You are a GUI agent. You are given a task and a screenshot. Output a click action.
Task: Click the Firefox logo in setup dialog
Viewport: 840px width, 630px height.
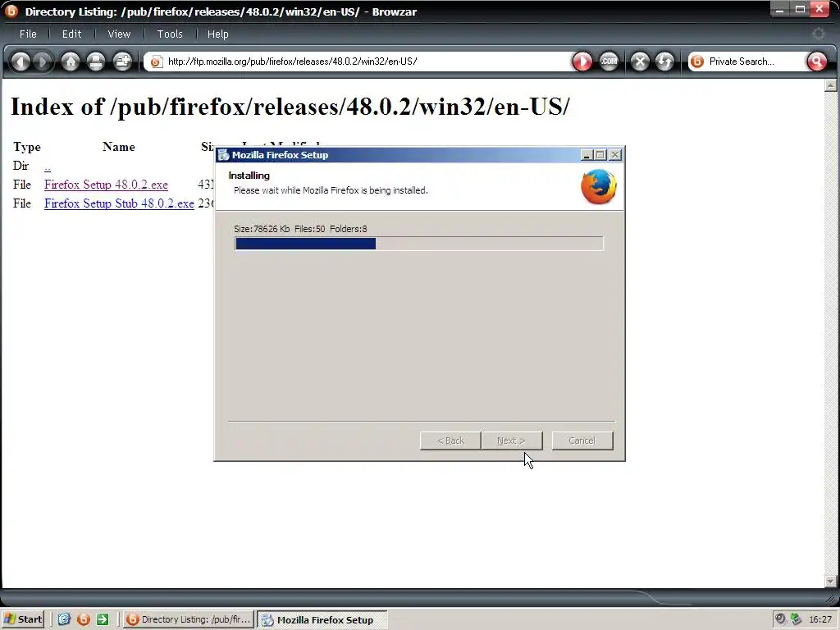pyautogui.click(x=598, y=186)
